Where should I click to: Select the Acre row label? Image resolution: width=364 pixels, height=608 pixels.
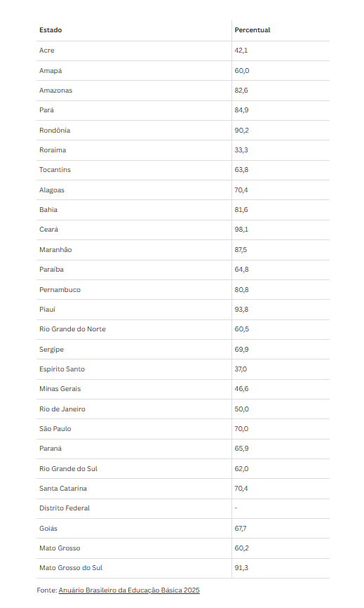46,51
